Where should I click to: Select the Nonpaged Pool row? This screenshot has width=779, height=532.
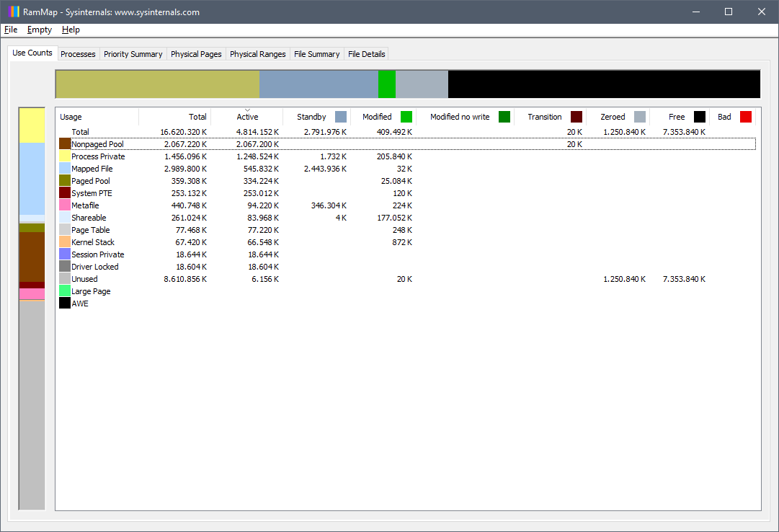pos(406,144)
